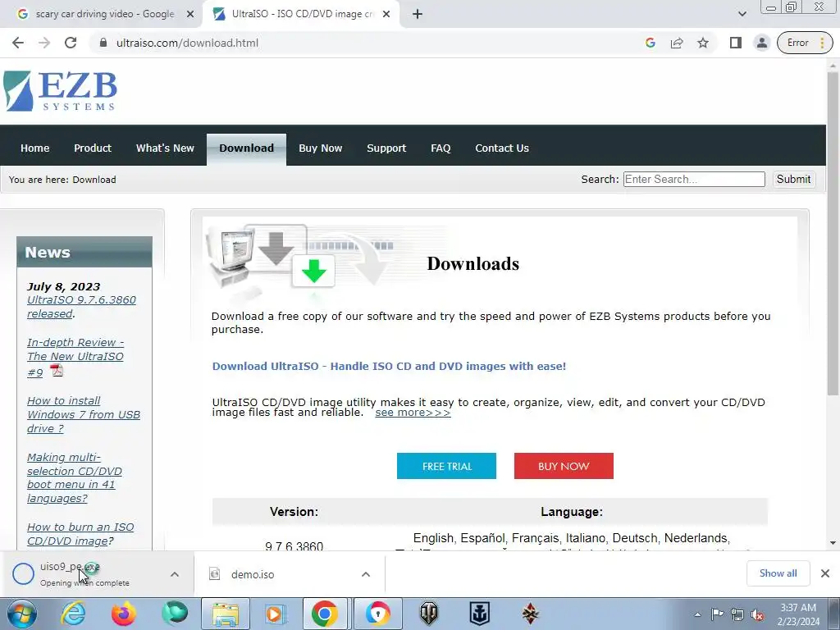Click the uiso9_pe.exe download item
Viewport: 840px width, 630px height.
(x=83, y=573)
